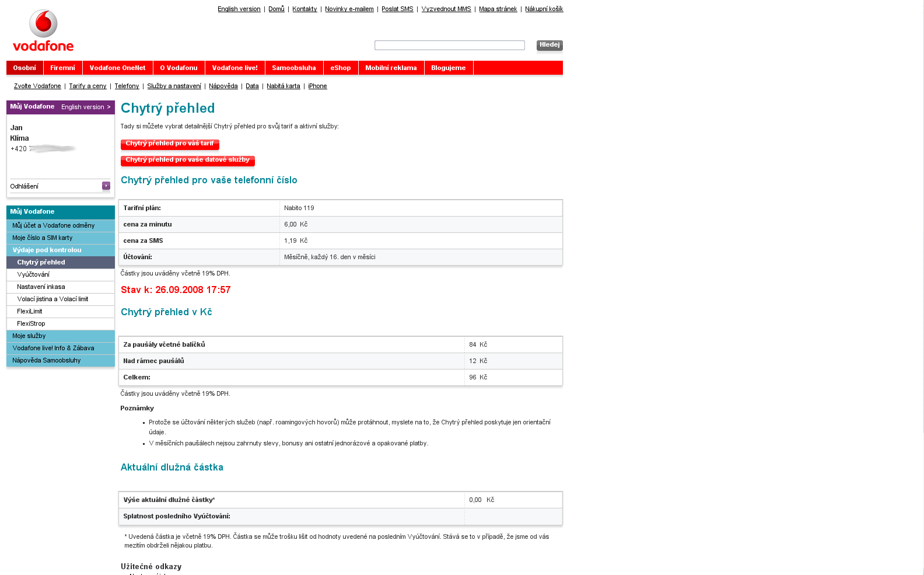Click Chytrý přehled pro vaše datové služby button
This screenshot has width=924, height=575.
point(188,160)
